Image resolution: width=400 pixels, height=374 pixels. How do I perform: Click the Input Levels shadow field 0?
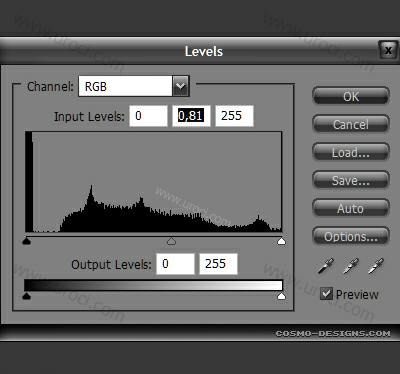(x=149, y=116)
